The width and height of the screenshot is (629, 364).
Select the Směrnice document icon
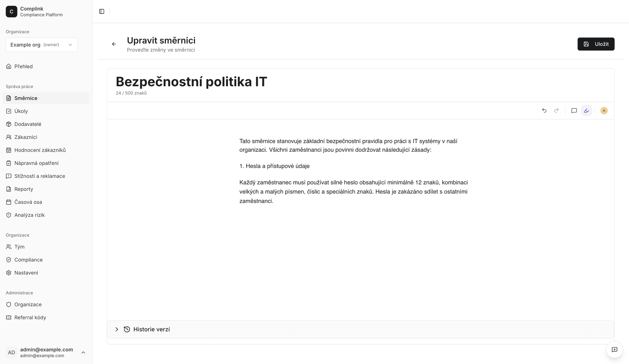click(9, 98)
